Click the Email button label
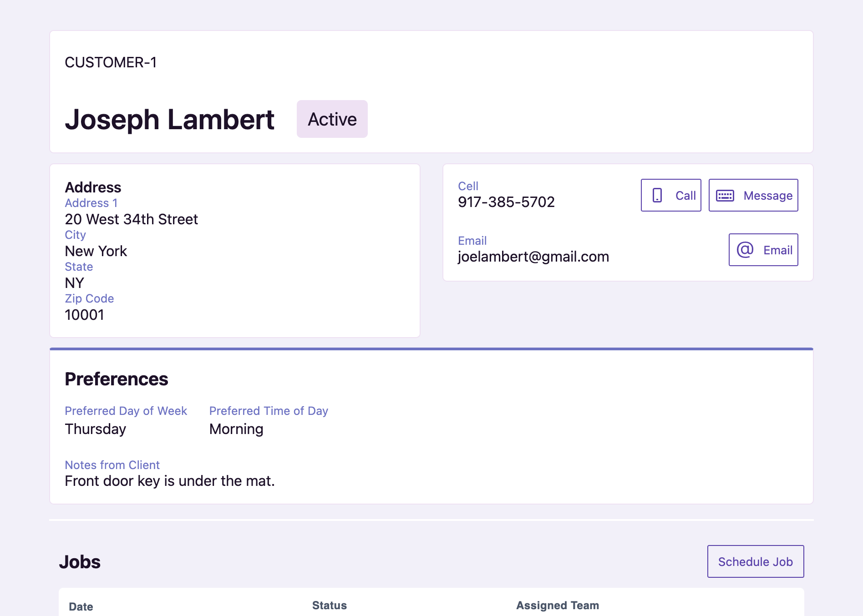This screenshot has width=863, height=616. (x=777, y=250)
